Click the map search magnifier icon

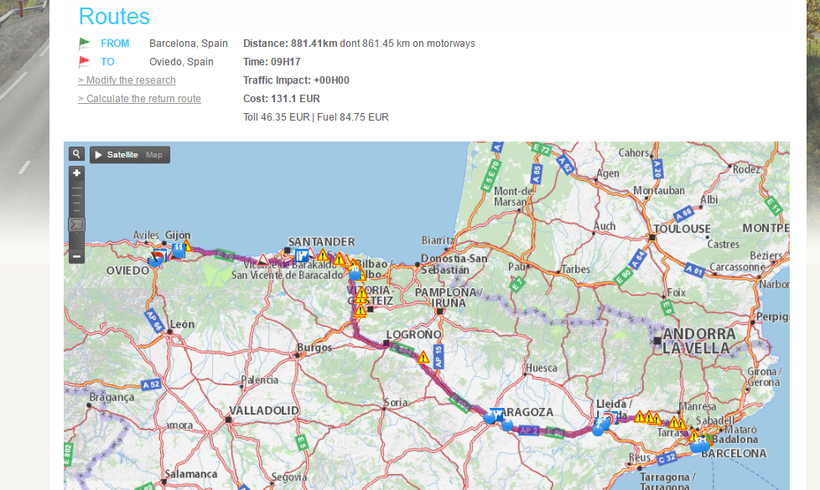pos(77,154)
